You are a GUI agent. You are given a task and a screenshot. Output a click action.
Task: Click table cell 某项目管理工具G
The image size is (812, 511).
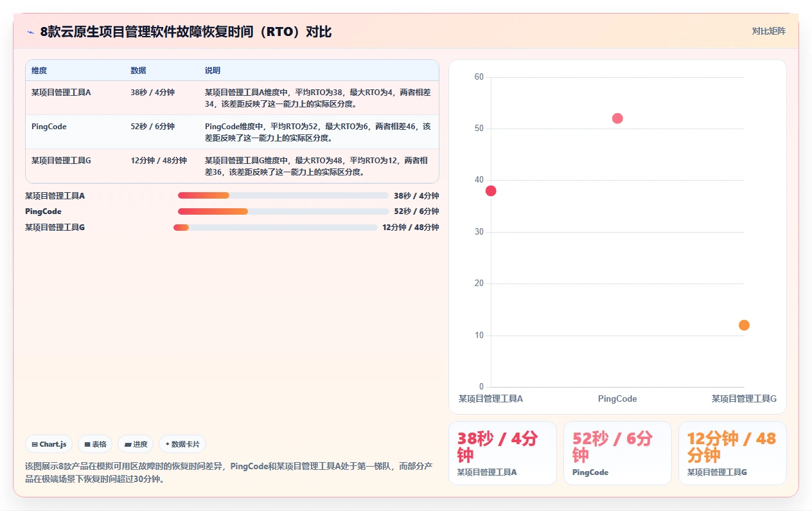click(61, 161)
